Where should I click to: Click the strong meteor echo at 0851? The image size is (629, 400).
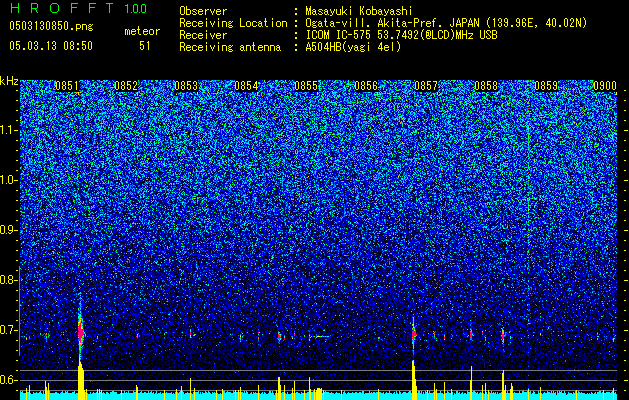click(81, 333)
